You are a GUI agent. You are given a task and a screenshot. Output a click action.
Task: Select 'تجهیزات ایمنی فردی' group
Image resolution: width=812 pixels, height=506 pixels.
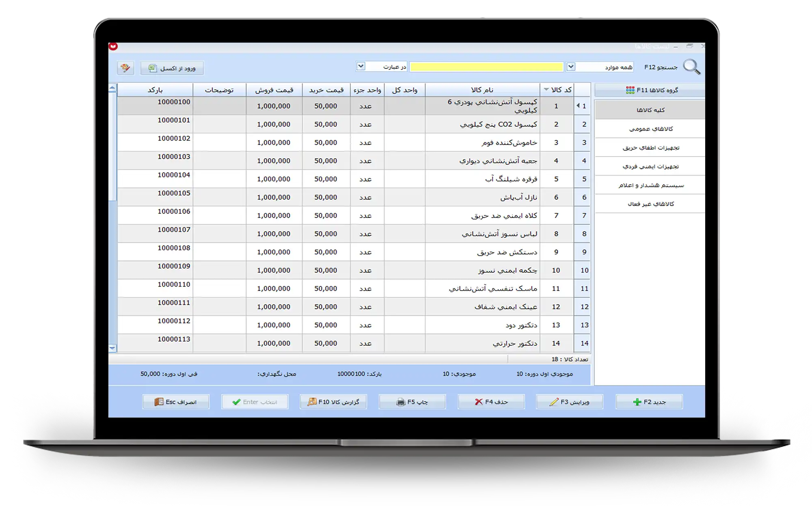point(650,166)
